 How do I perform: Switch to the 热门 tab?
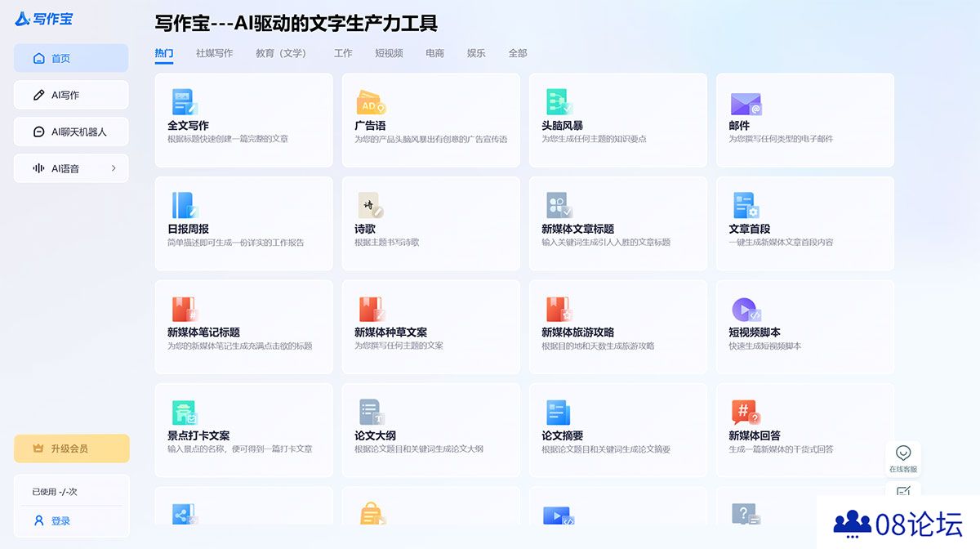coord(164,53)
